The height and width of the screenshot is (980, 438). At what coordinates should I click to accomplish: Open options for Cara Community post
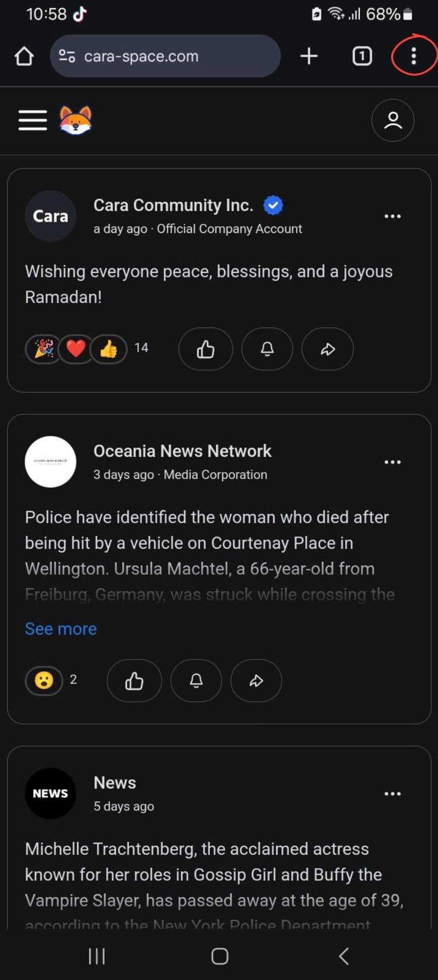click(392, 216)
